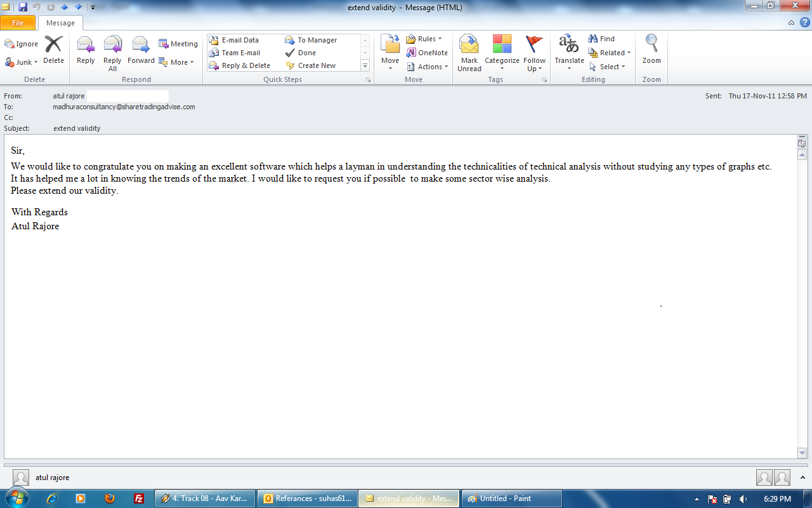812x508 pixels.
Task: Click Find in the Editing group
Action: pyautogui.click(x=601, y=39)
